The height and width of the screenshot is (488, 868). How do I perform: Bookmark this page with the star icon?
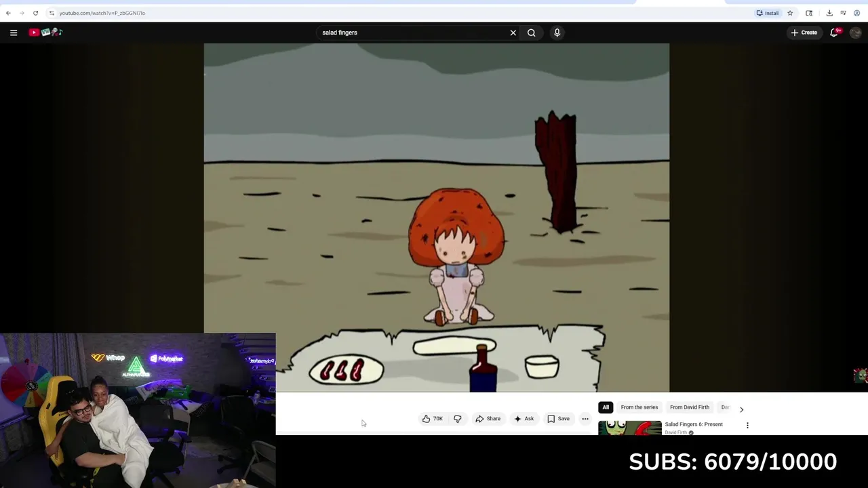[790, 13]
